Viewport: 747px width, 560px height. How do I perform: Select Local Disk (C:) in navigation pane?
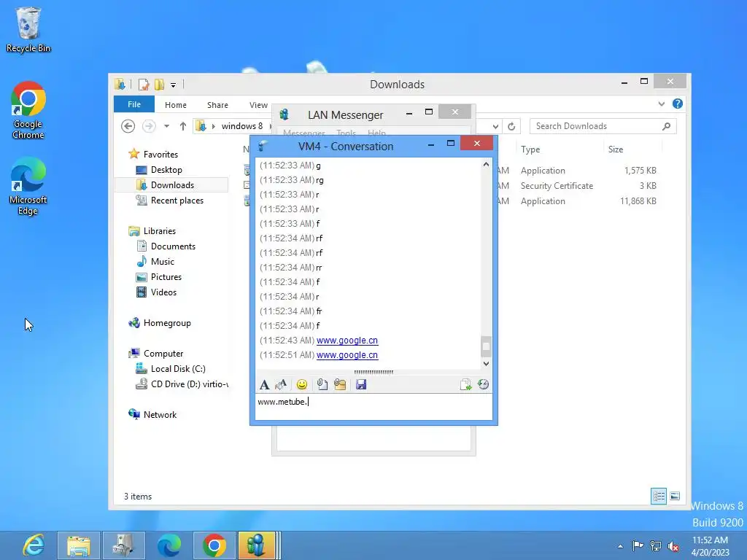[x=178, y=368]
